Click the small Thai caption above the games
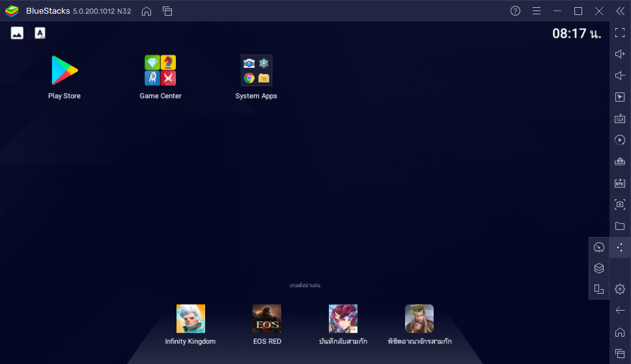This screenshot has height=364, width=631. (x=305, y=285)
